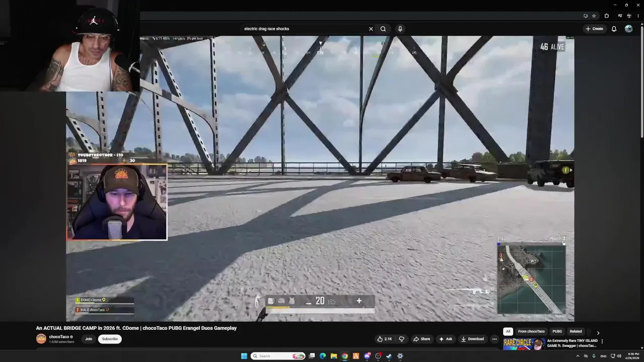The image size is (644, 362).
Task: Click the YouTube search magnifier button
Action: (x=383, y=29)
